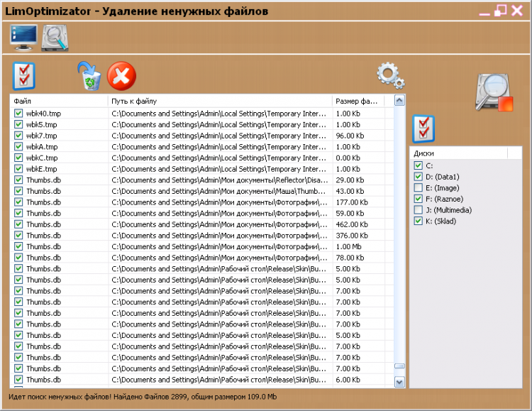Uncheck the wbkE.tmp file checkbox

tap(18, 169)
